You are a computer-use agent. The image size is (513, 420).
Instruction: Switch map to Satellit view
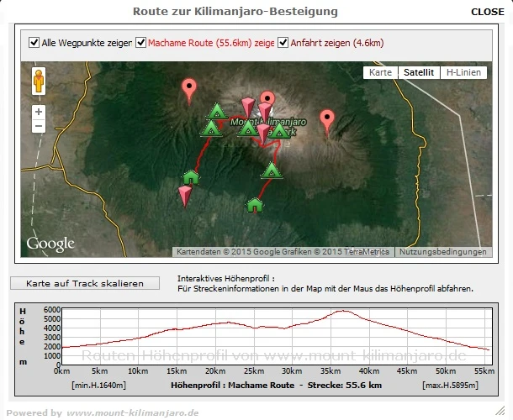point(419,72)
